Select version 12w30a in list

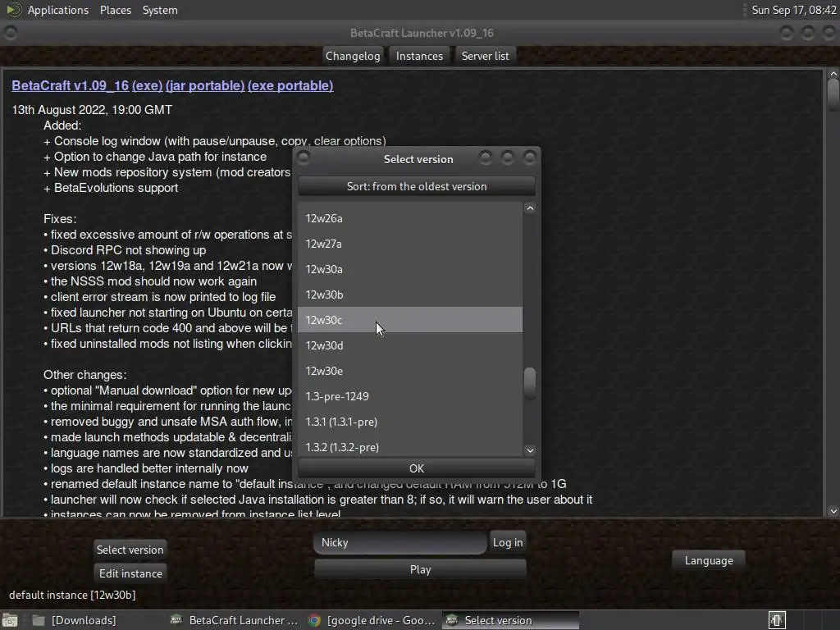coord(410,269)
